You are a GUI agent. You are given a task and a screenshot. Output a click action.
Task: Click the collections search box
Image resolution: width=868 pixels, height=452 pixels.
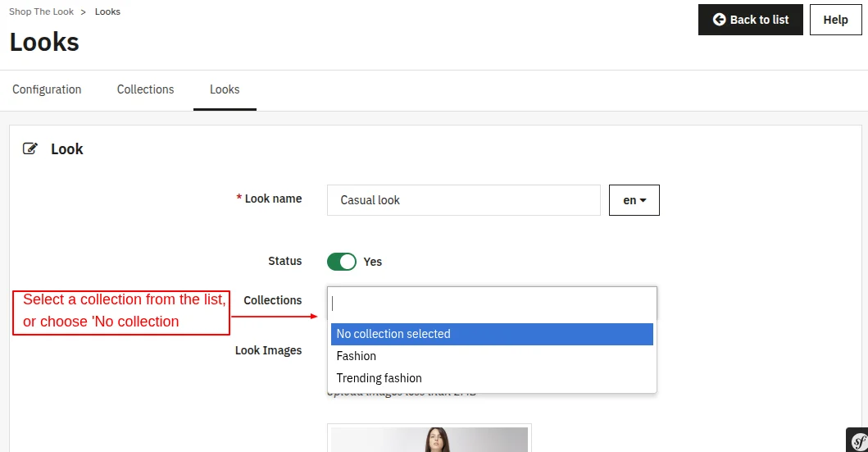pos(492,304)
